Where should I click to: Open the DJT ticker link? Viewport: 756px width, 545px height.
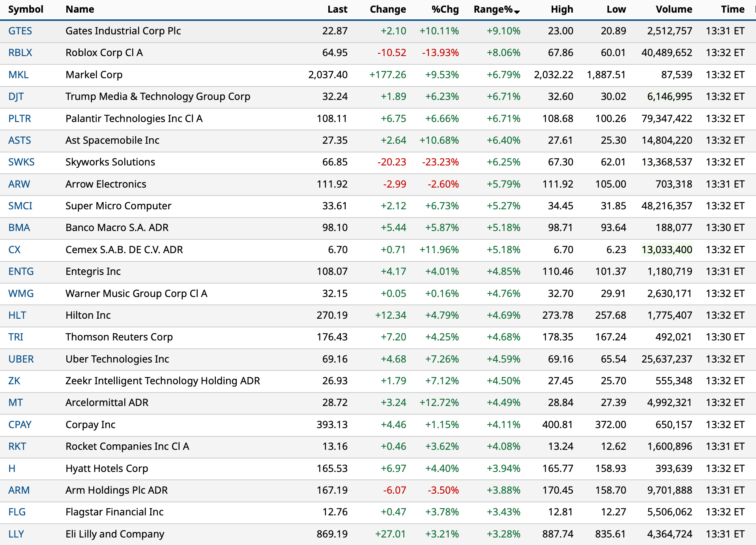16,97
